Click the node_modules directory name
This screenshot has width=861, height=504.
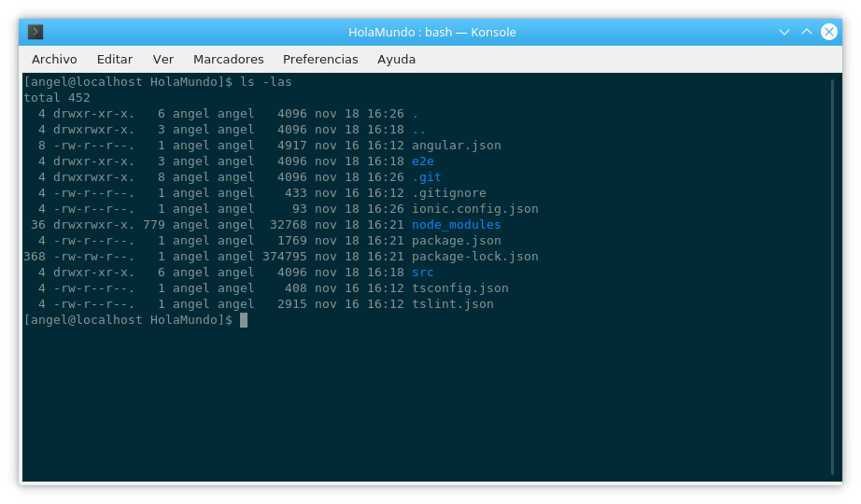tap(457, 225)
